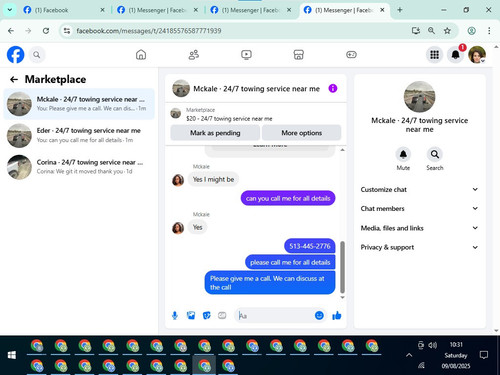
Task: Open the Eder towing conversation
Action: (x=79, y=135)
